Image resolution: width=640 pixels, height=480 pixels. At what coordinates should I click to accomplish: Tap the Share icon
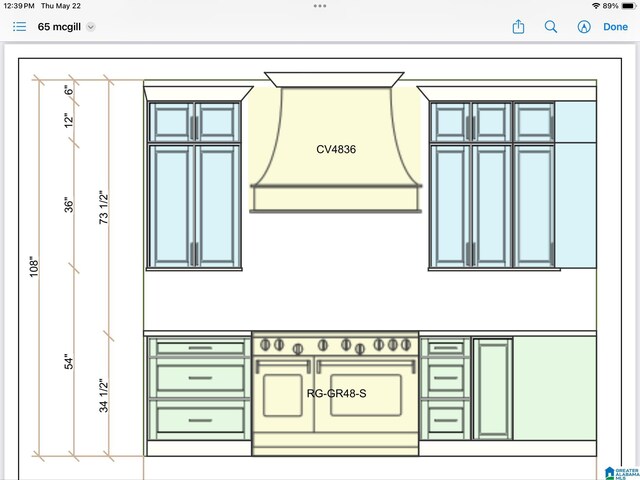click(518, 27)
